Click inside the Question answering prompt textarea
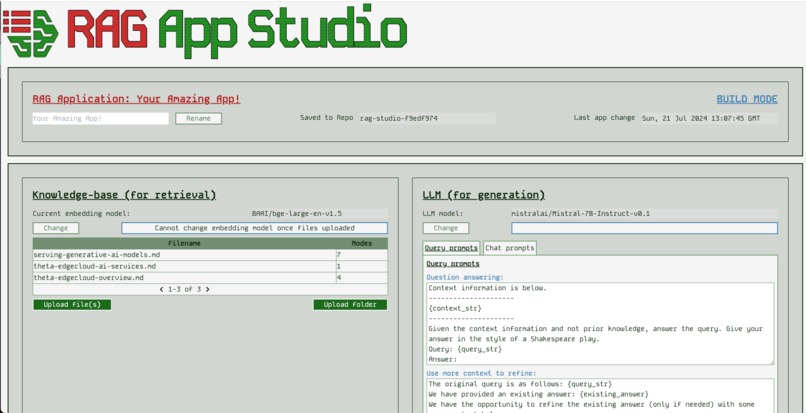 tap(600, 324)
